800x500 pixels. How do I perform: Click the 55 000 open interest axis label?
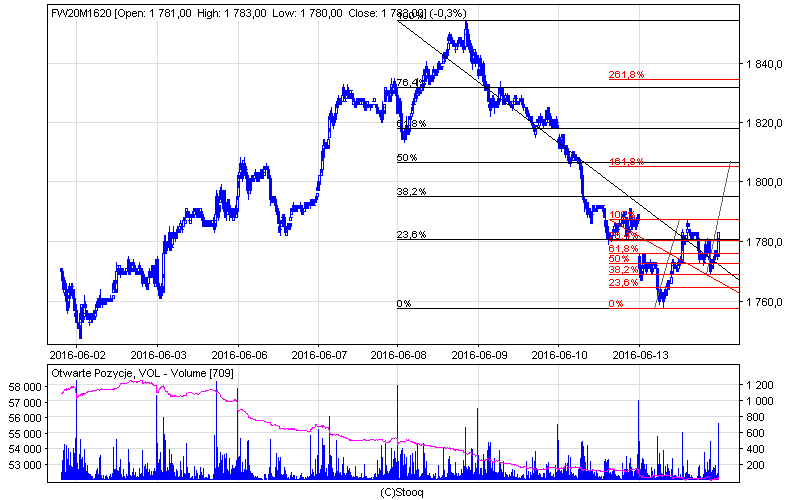25,434
